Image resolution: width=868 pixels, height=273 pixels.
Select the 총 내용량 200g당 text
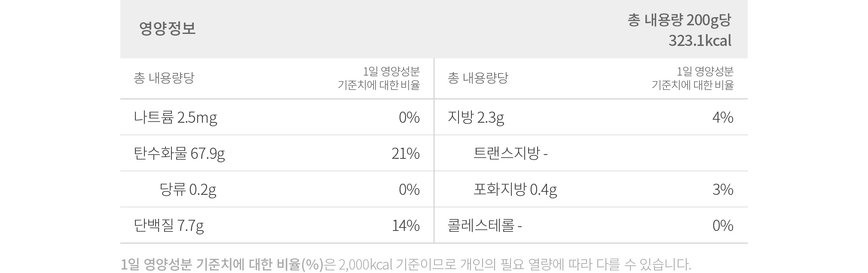click(679, 20)
